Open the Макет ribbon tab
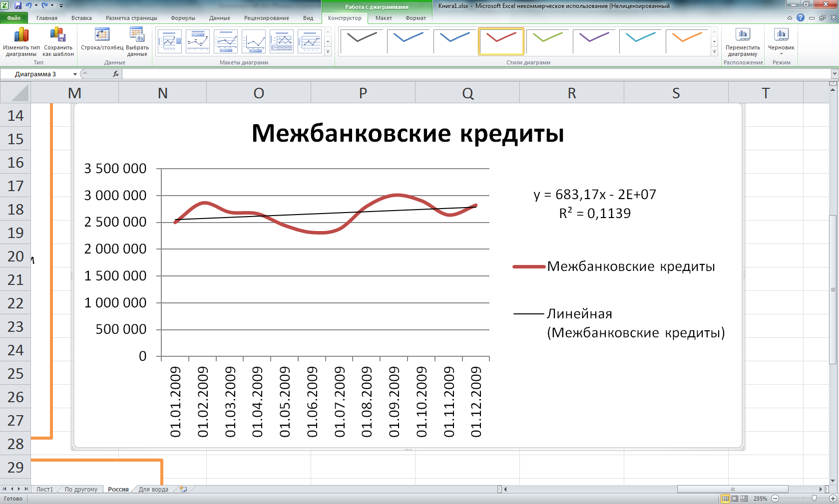Viewport: 839px width, 504px height. (x=384, y=18)
